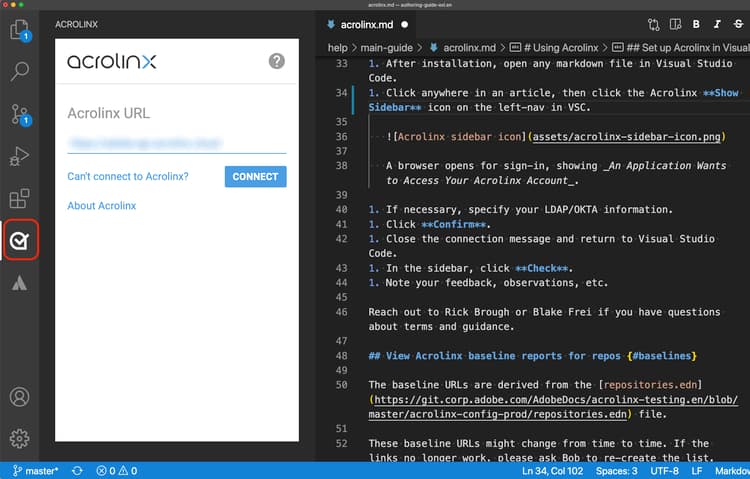Image resolution: width=750 pixels, height=479 pixels.
Task: Open the Accounts icon in activity bar
Action: (x=20, y=397)
